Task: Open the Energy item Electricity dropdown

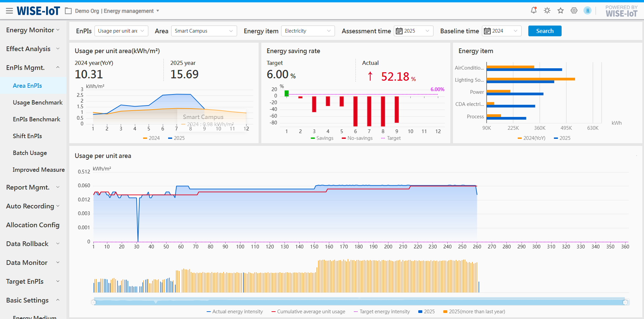Action: click(x=307, y=31)
